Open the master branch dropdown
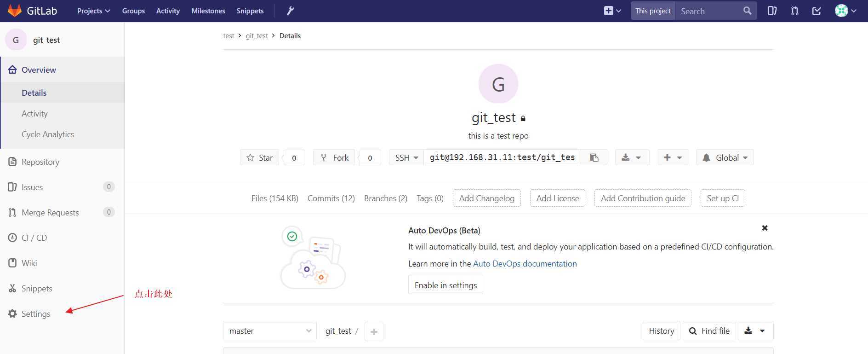Screen dimensions: 868x354 [270, 331]
